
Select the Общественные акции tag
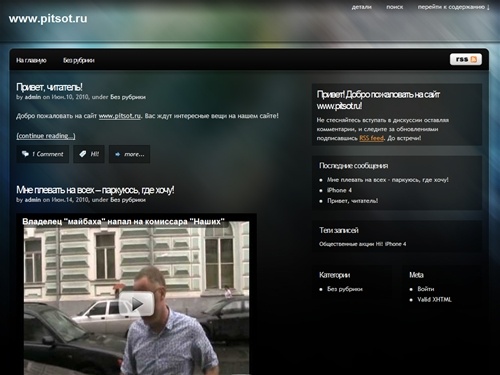click(347, 244)
